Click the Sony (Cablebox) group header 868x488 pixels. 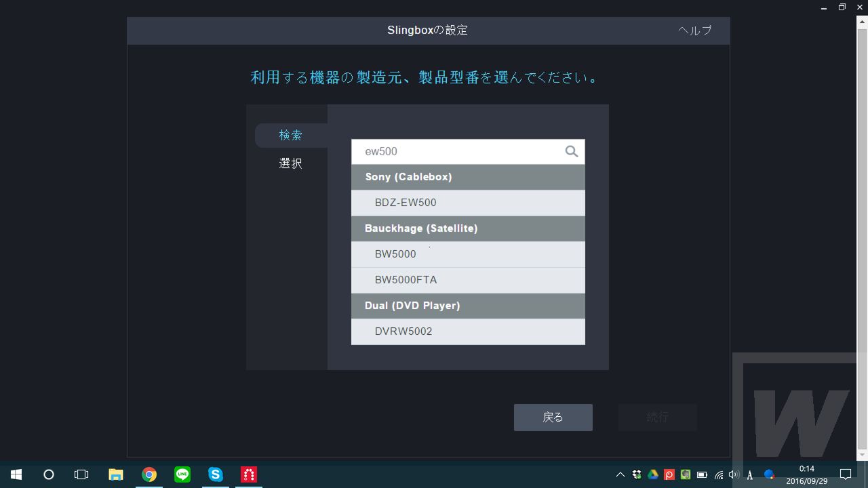coord(468,177)
